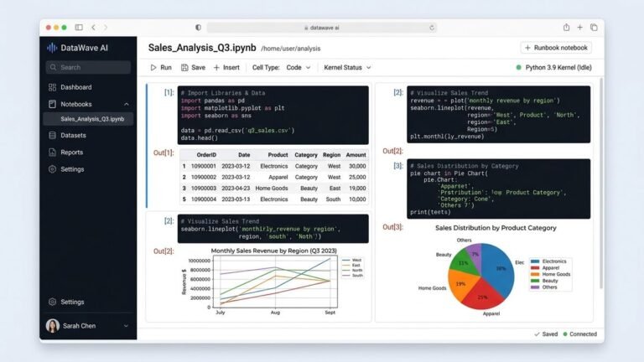Click the Amount column header

point(356,155)
